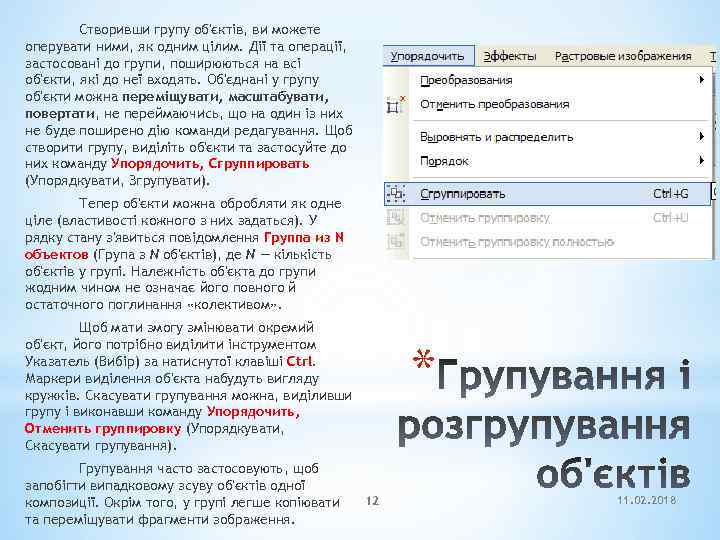Viewport: 720px width, 540px height.
Task: Select Отменить преобразования command
Action: pos(495,104)
